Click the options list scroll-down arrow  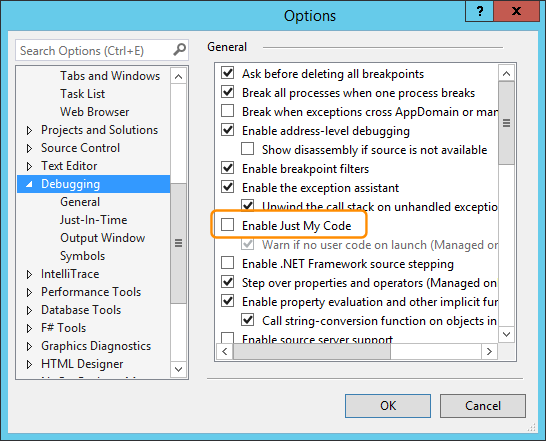[506, 334]
